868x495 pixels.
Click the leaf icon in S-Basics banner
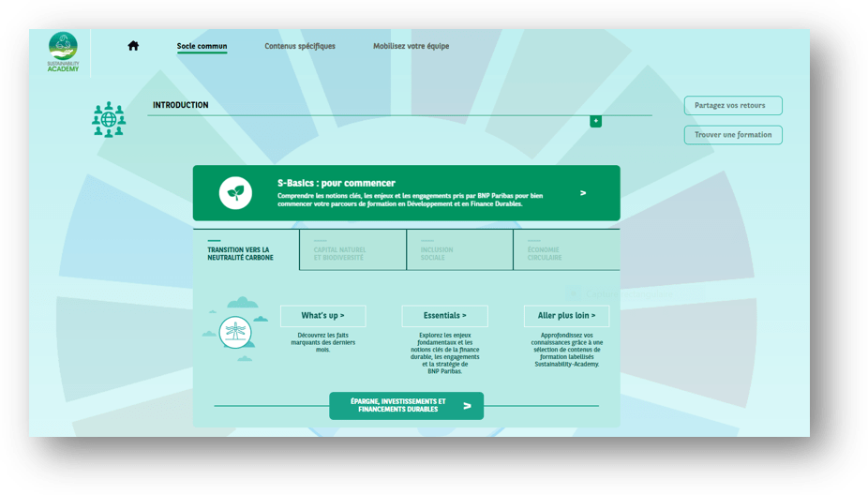pyautogui.click(x=235, y=193)
